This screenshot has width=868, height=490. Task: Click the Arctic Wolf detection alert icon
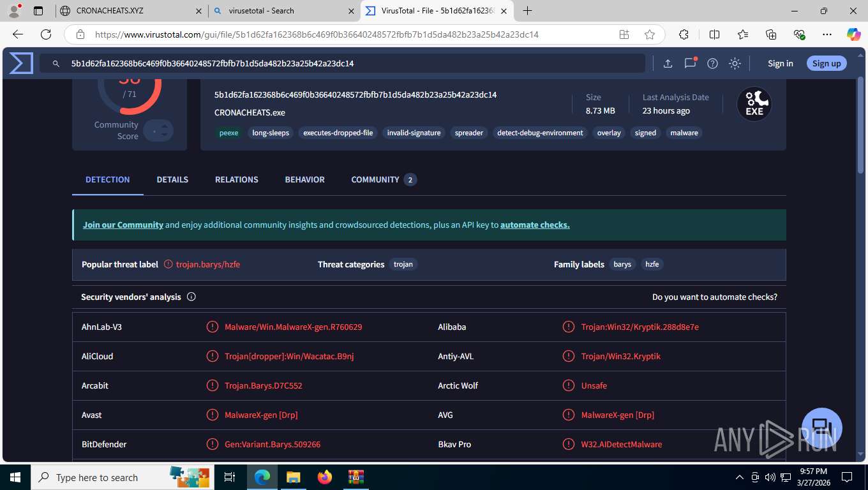(569, 385)
